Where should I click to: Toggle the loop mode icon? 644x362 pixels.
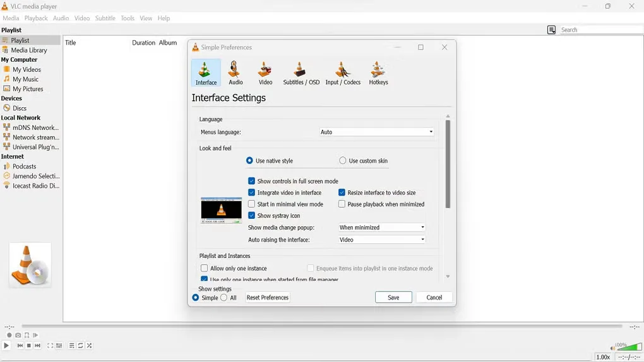coord(81,346)
